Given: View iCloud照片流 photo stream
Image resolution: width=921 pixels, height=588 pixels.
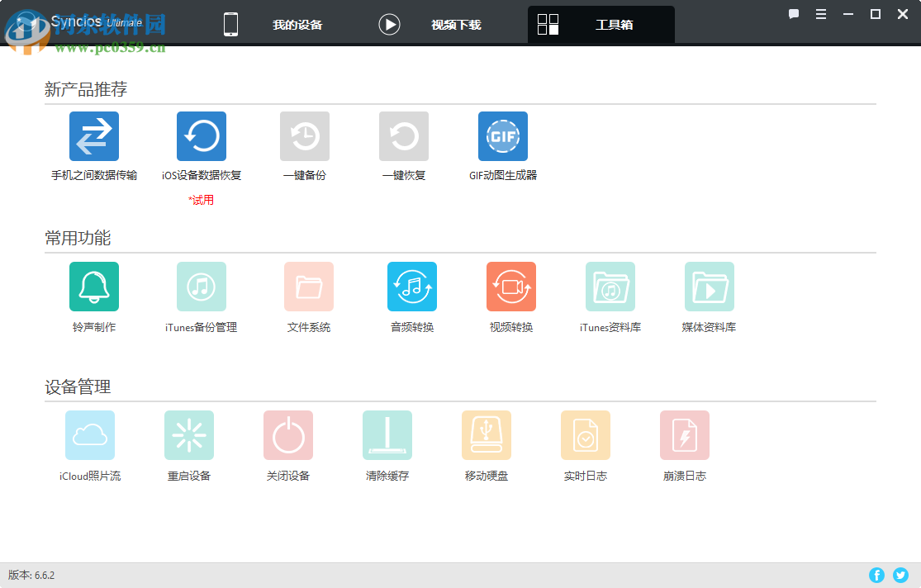Looking at the screenshot, I should 89,434.
